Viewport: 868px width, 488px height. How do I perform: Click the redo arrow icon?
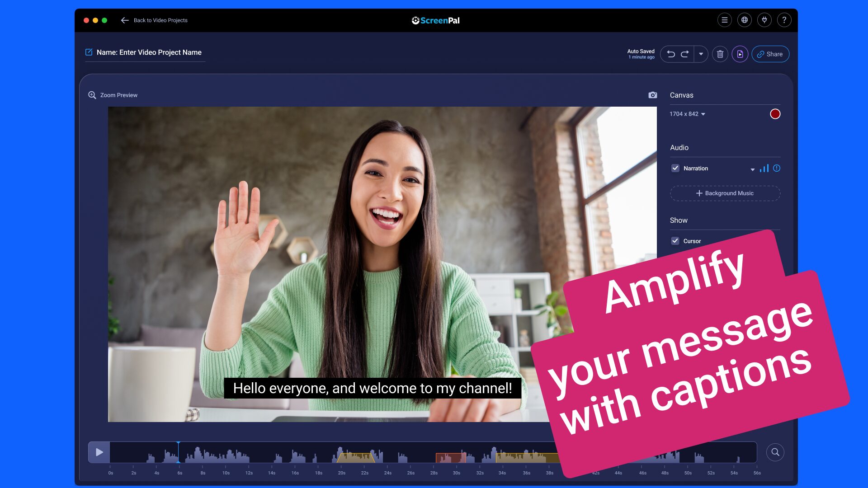[685, 54]
